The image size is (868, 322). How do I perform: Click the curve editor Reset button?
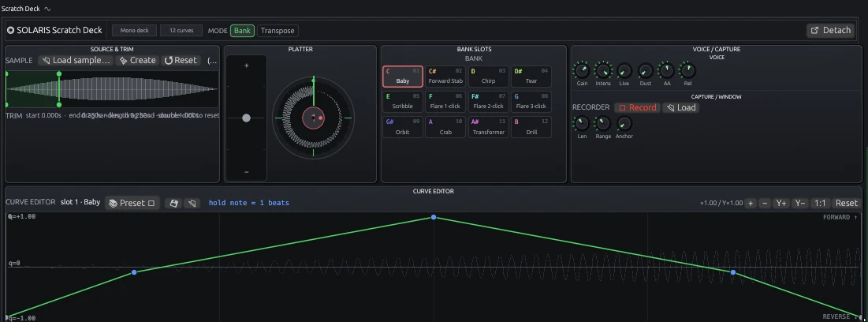click(x=847, y=204)
